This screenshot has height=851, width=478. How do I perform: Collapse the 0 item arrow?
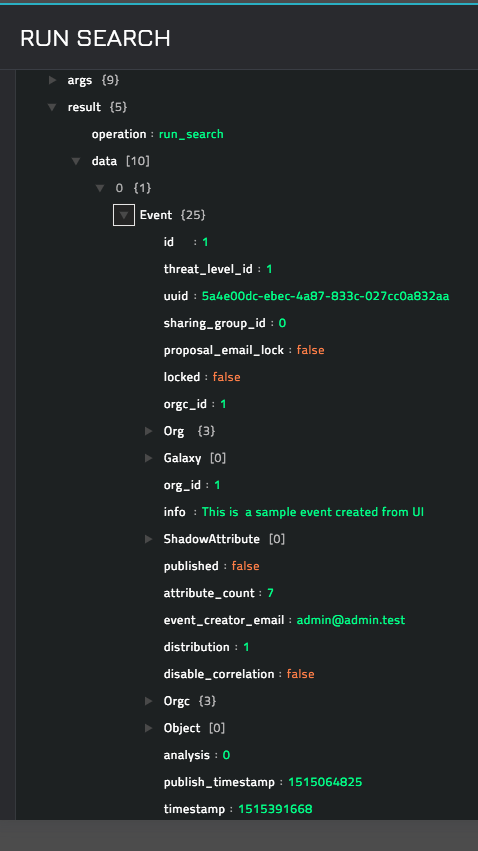click(100, 188)
